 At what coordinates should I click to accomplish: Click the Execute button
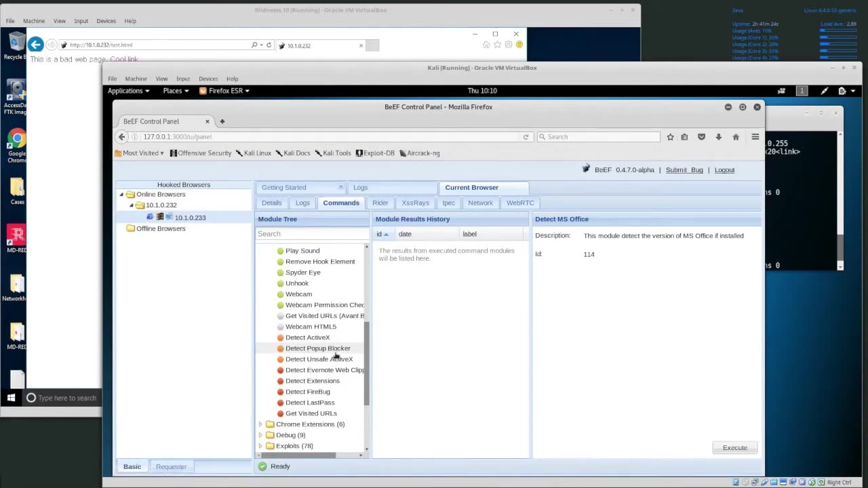click(x=734, y=448)
